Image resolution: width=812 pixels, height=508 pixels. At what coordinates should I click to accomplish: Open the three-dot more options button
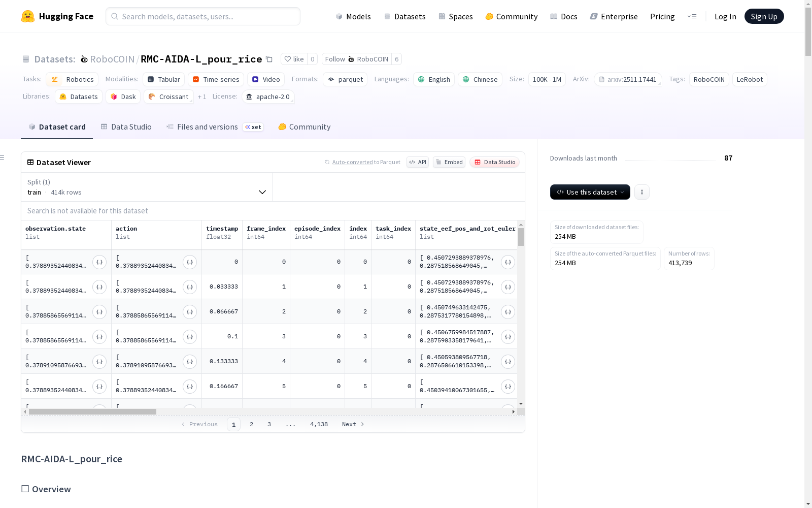click(x=642, y=192)
